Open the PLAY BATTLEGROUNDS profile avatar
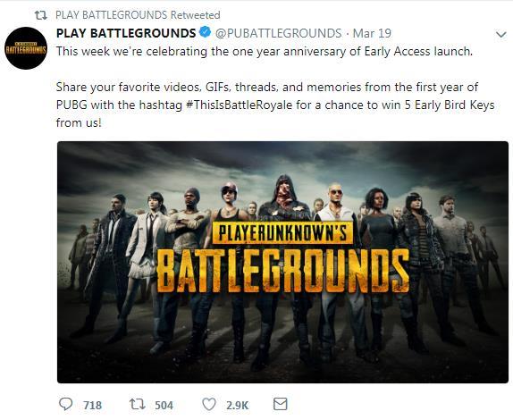Screen dimensions: 513x420 [26, 48]
